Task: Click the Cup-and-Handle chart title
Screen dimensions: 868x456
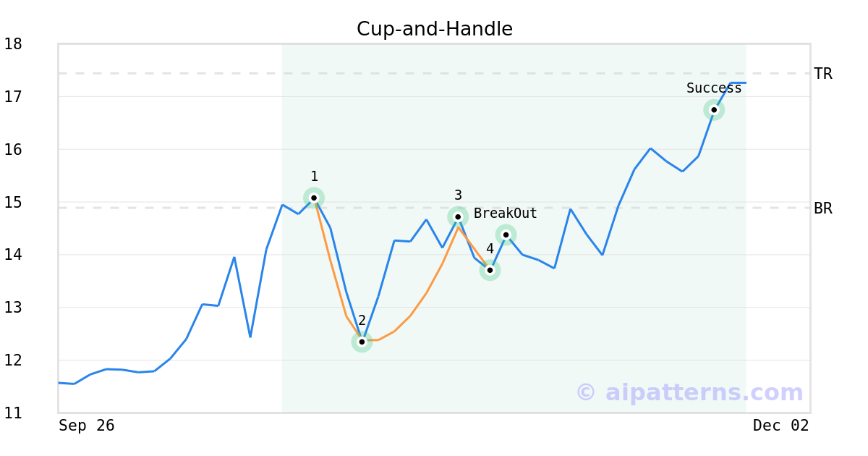Action: 435,29
